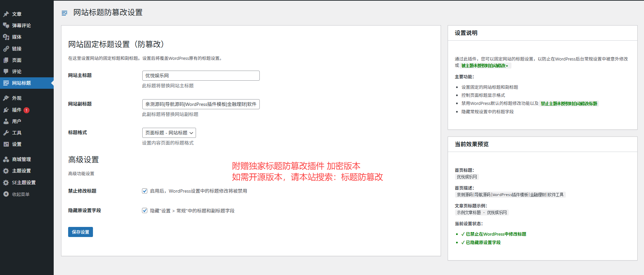The image size is (644, 275).
Task: Open the 标题格式 dropdown
Action: (169, 133)
